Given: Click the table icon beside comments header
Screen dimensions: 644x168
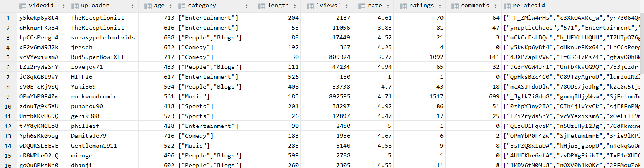Looking at the screenshot, I should click(x=455, y=6).
